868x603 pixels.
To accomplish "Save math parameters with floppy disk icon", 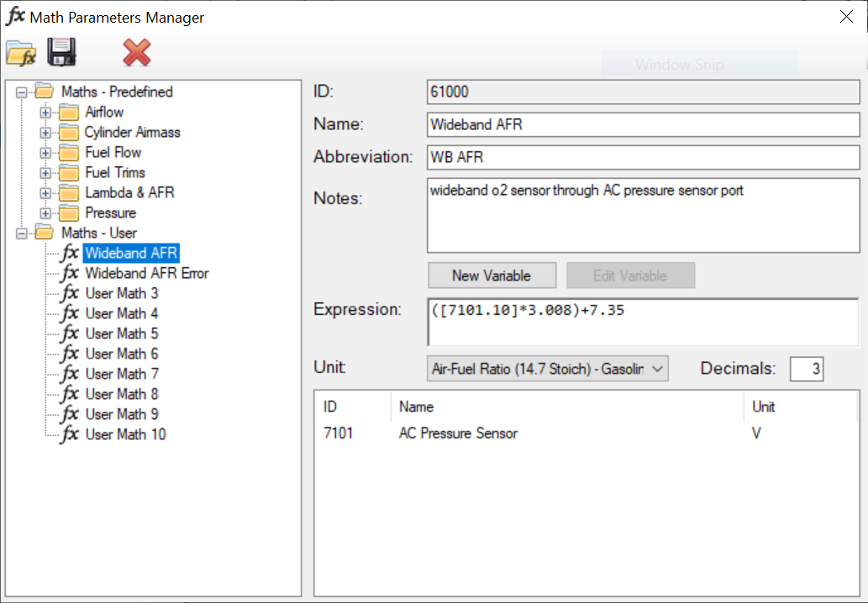I will click(61, 53).
